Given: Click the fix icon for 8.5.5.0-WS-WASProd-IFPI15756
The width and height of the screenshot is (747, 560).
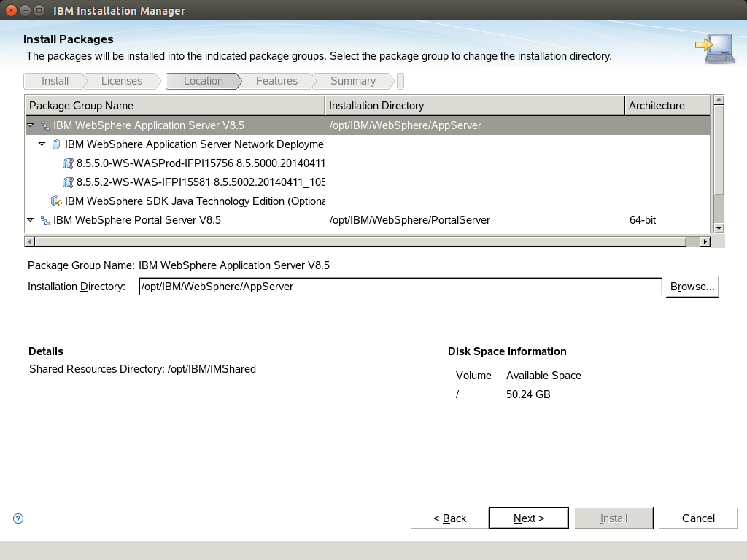Looking at the screenshot, I should point(68,163).
